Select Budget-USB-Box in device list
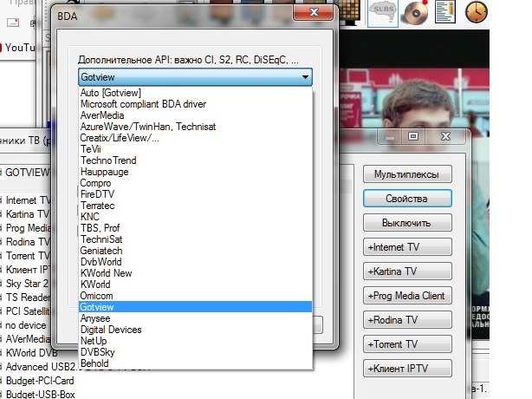Image resolution: width=532 pixels, height=399 pixels. click(39, 394)
